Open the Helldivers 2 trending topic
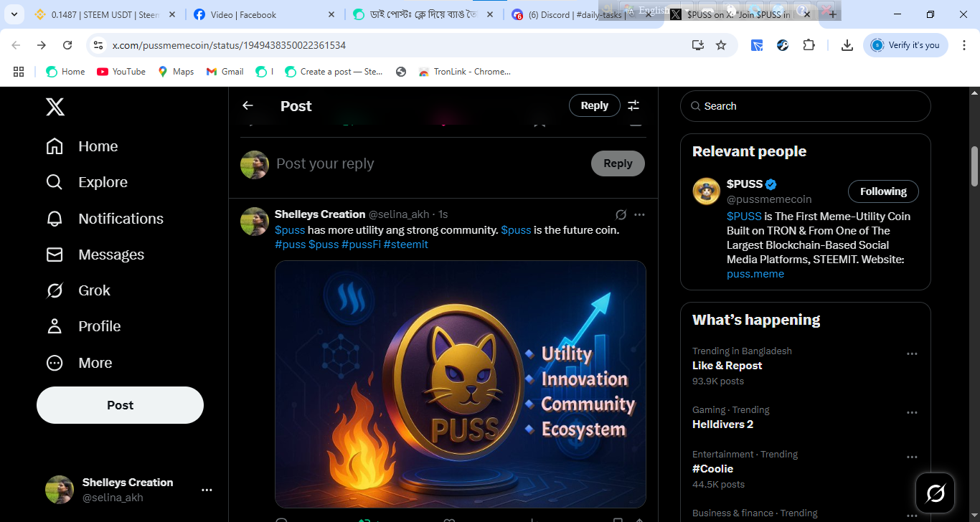This screenshot has width=980, height=522. click(x=723, y=424)
